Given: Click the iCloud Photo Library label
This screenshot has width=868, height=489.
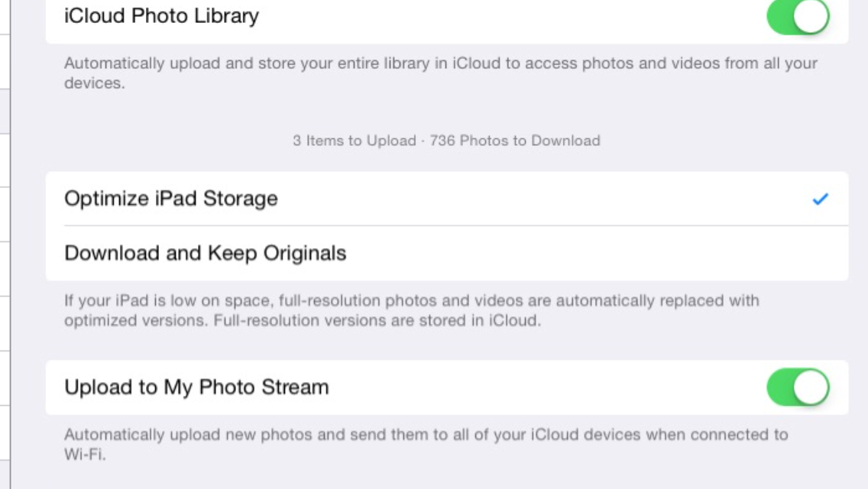Looking at the screenshot, I should pyautogui.click(x=161, y=15).
